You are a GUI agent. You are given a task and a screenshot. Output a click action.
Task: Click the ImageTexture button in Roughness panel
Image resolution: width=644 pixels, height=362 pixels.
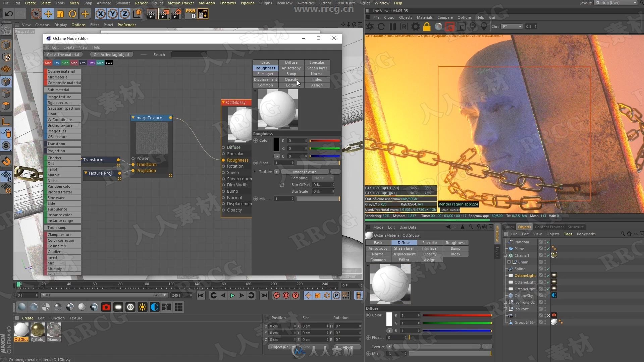point(305,172)
